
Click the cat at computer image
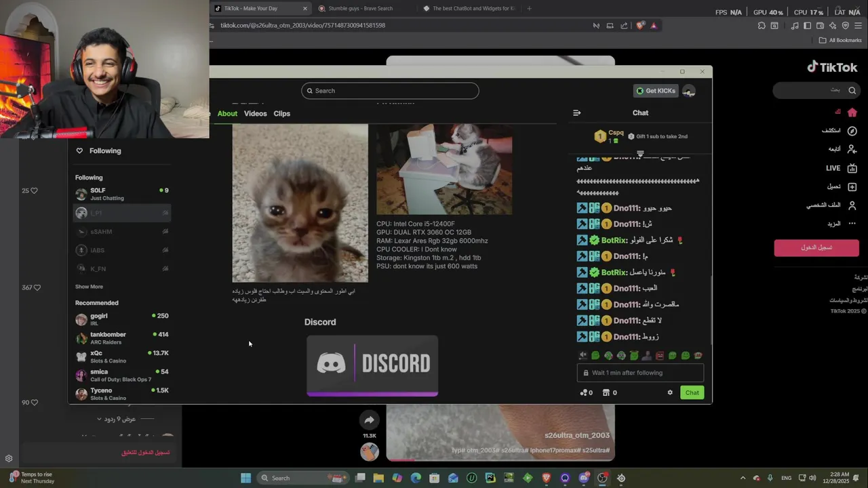[x=444, y=169]
